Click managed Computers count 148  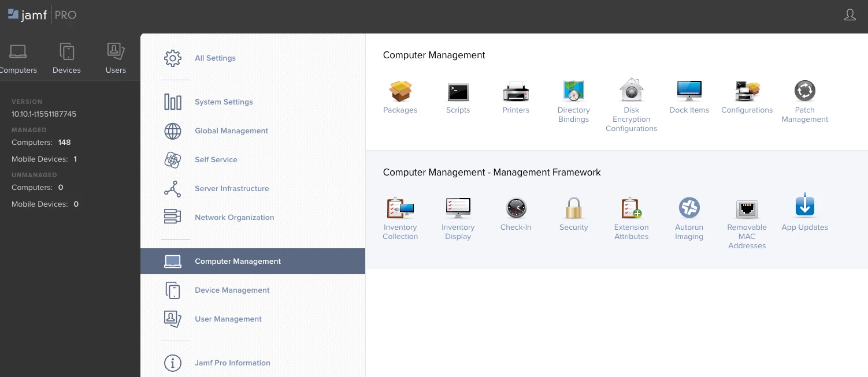(64, 143)
